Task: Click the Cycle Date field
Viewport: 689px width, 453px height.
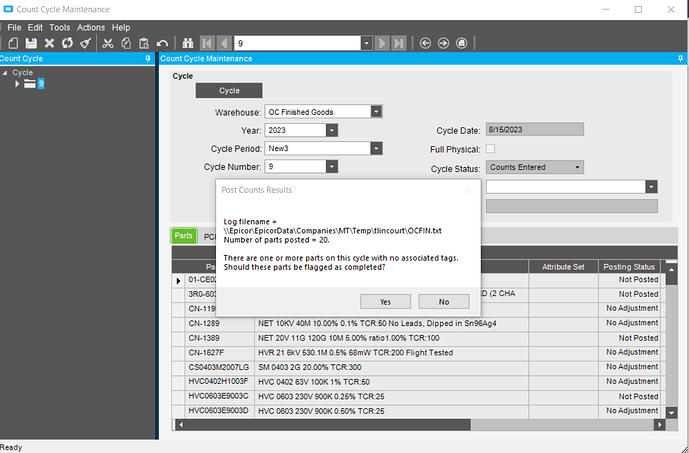Action: [x=535, y=130]
